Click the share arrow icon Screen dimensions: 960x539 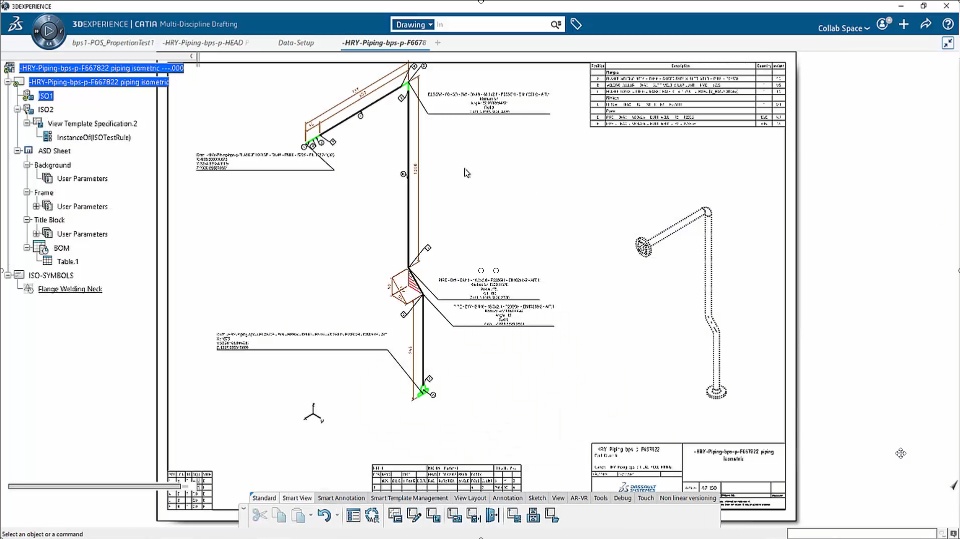tap(926, 24)
